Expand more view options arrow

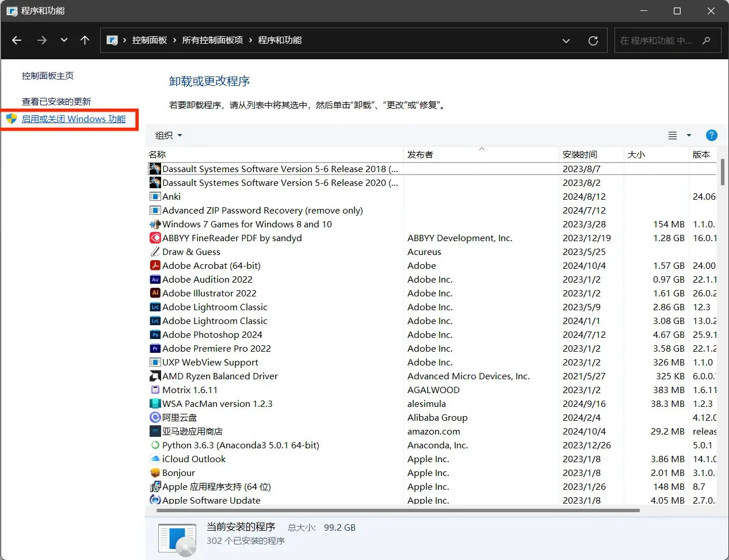689,135
